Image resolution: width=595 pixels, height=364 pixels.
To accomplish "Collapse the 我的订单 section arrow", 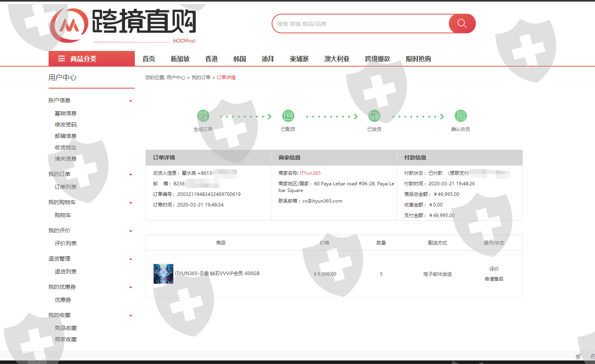I will 131,174.
